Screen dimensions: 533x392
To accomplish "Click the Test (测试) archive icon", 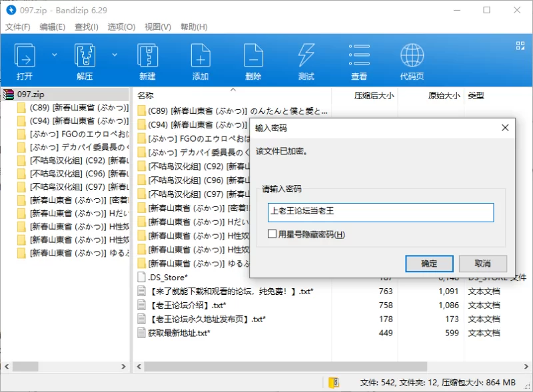I will (x=306, y=60).
